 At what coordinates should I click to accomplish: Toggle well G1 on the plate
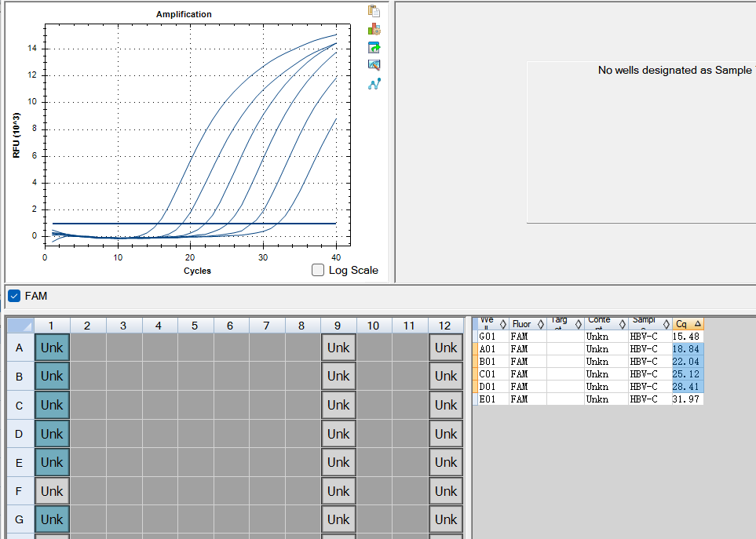point(52,519)
